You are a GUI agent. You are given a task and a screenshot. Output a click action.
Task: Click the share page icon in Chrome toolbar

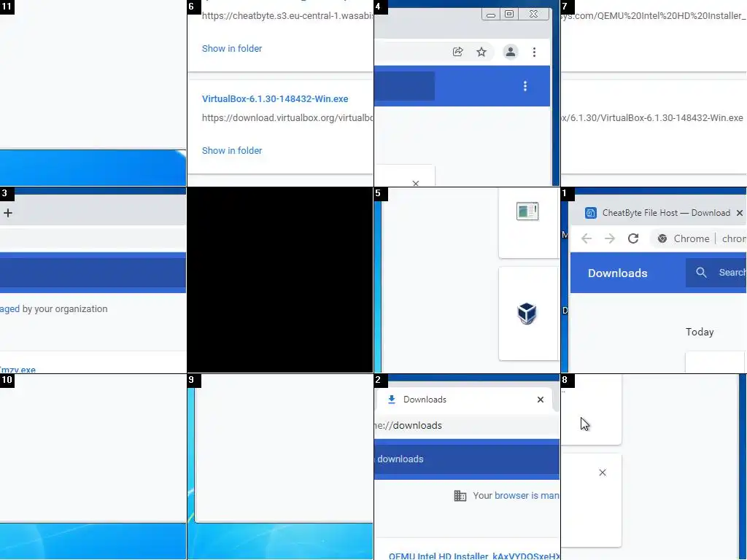click(x=458, y=52)
